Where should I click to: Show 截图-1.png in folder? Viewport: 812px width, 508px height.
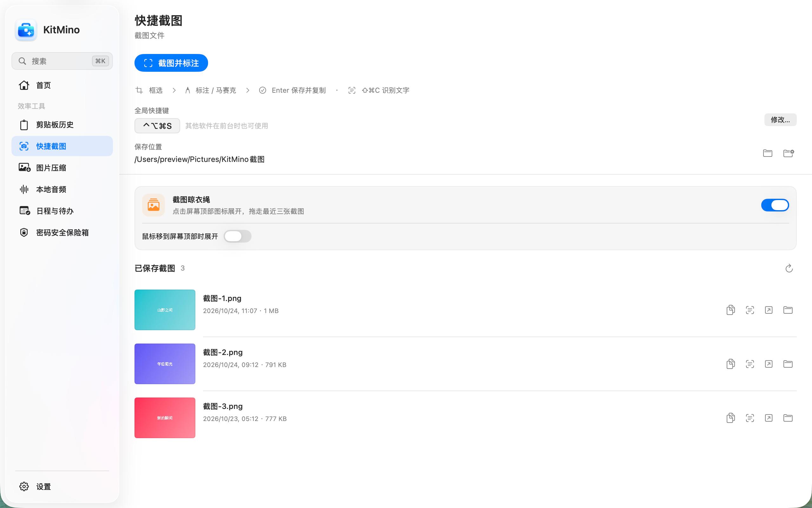(788, 310)
